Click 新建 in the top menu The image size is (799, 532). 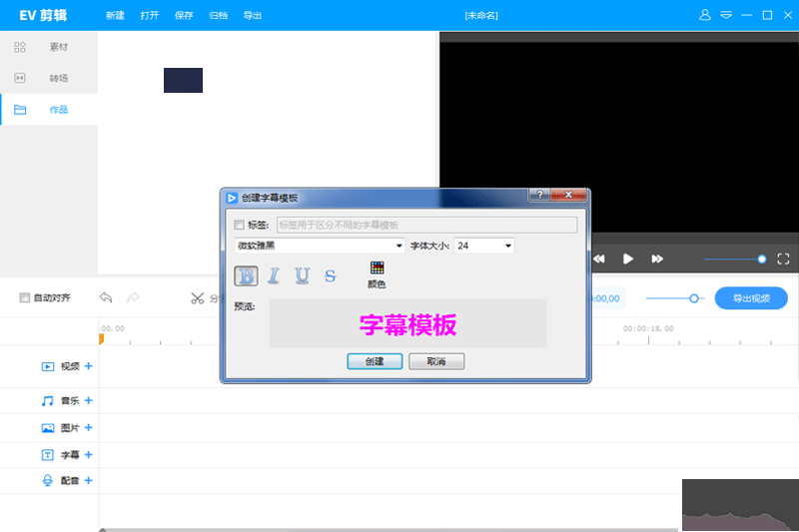(x=115, y=16)
